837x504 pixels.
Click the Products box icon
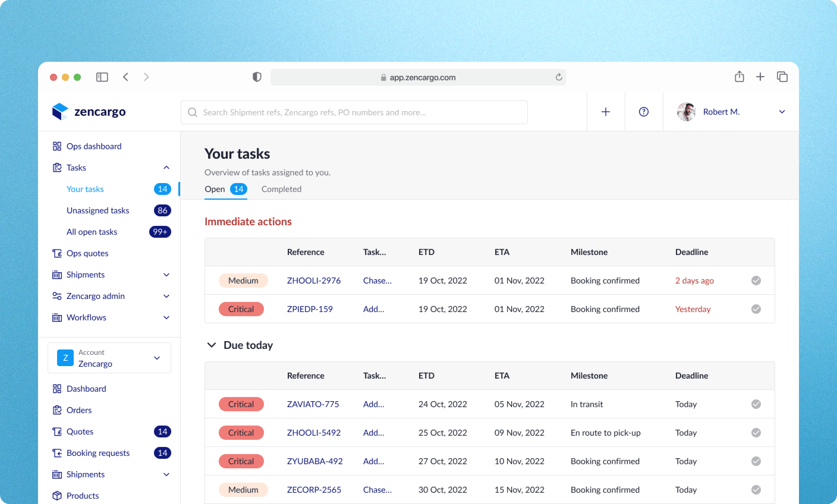point(57,496)
